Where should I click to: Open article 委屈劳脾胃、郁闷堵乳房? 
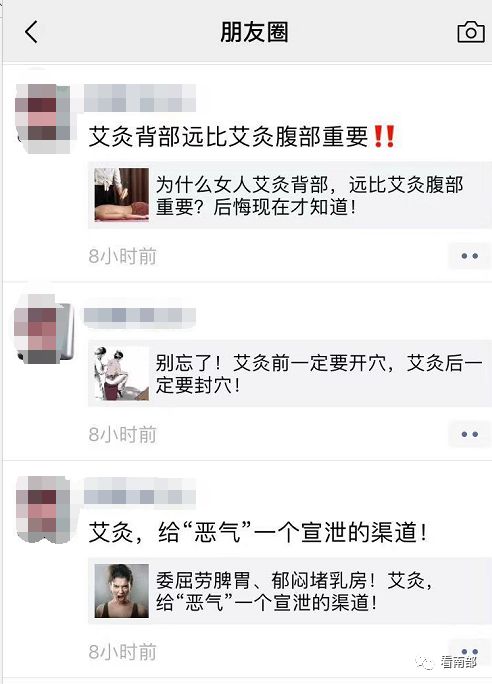(290, 591)
